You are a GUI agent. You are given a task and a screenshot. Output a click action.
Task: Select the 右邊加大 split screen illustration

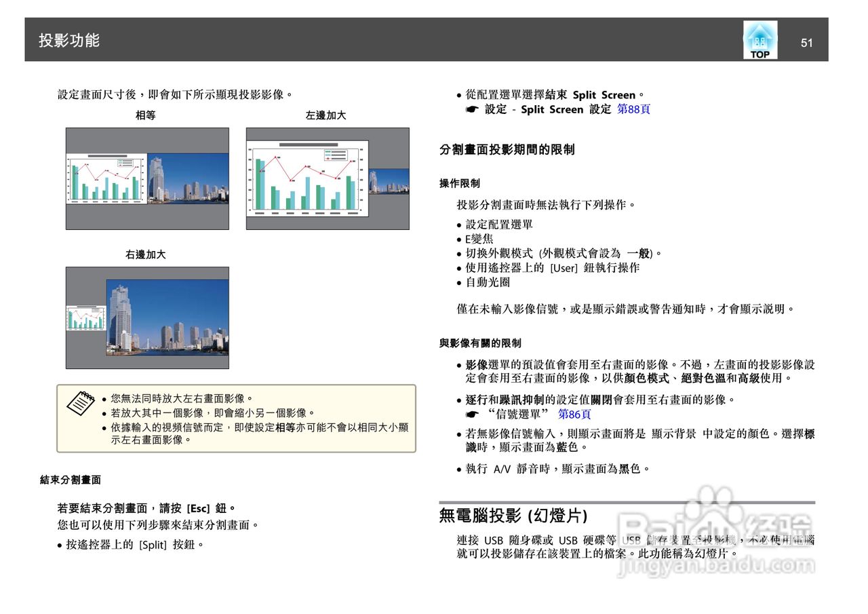tap(147, 318)
